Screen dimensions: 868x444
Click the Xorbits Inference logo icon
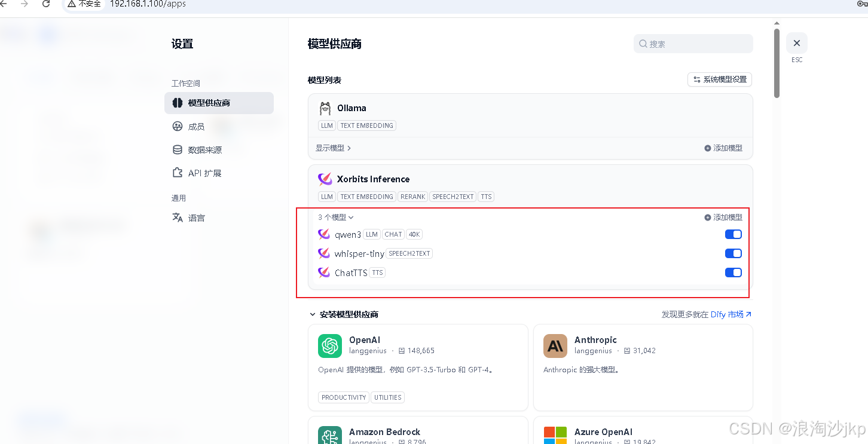click(325, 179)
